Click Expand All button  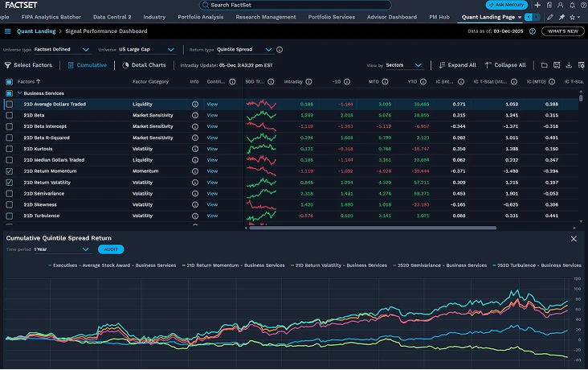pos(458,65)
